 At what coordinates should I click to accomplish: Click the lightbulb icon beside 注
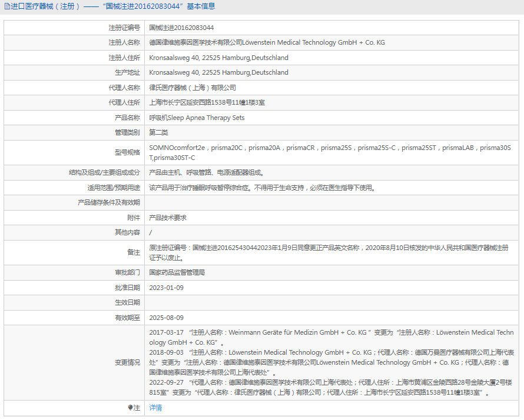[x=130, y=408]
